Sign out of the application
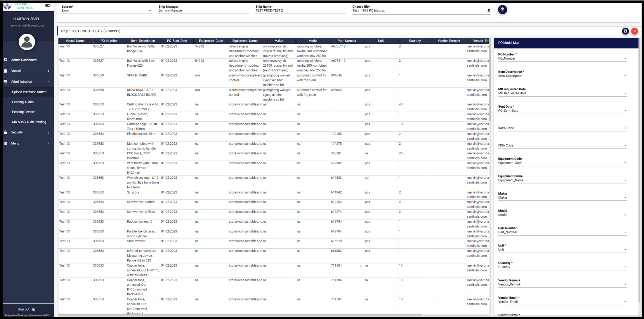The image size is (644, 319). [26, 310]
